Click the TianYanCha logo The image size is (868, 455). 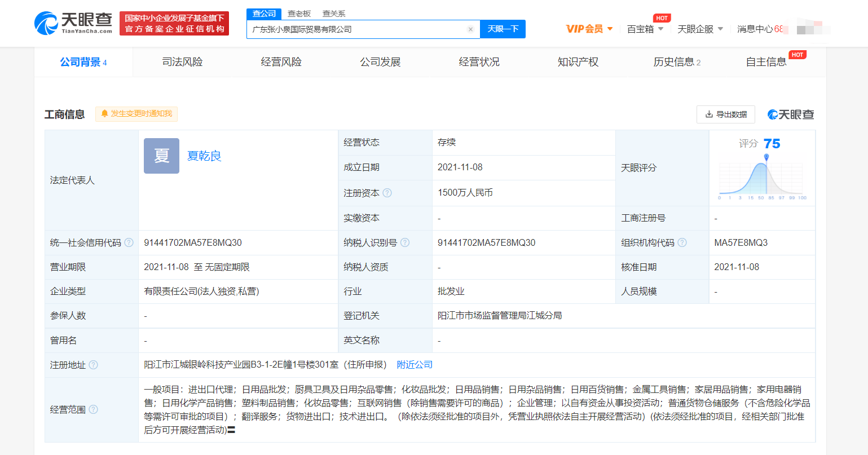tap(73, 23)
